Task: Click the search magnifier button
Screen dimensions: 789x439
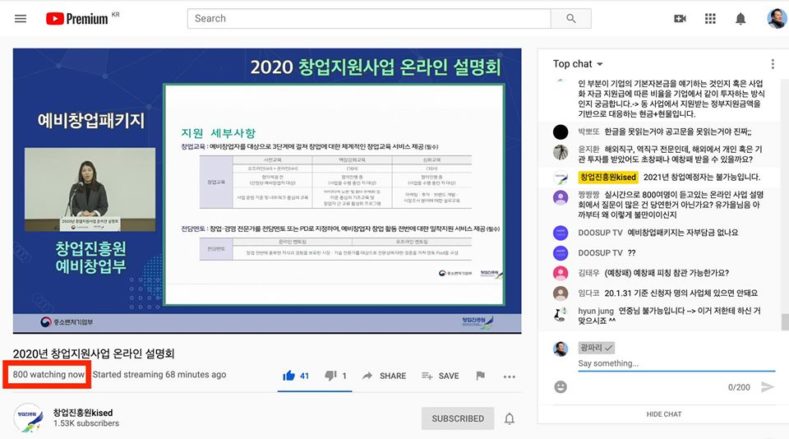Action: [x=571, y=18]
